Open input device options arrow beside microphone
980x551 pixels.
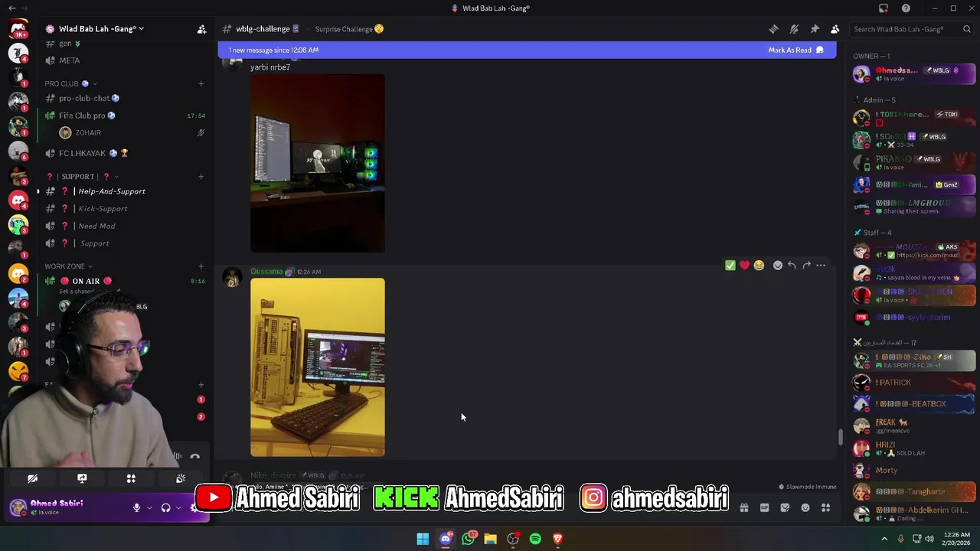point(149,507)
